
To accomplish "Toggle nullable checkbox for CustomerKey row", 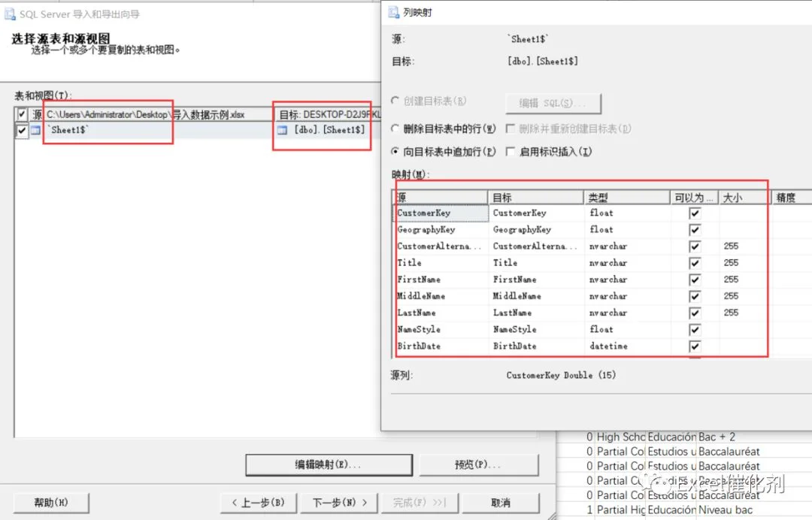I will (x=695, y=213).
